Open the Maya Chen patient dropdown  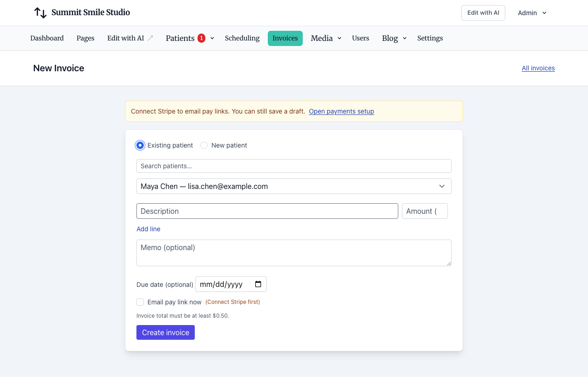(294, 186)
